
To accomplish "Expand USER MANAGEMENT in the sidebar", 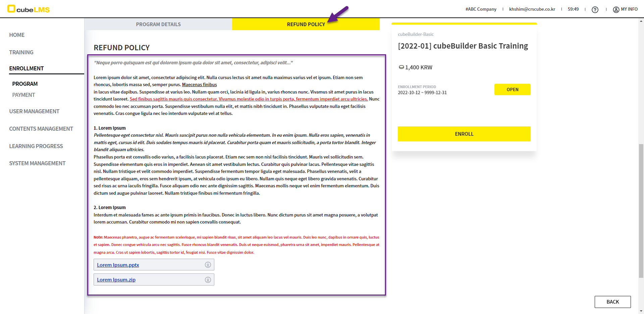I will [x=34, y=111].
